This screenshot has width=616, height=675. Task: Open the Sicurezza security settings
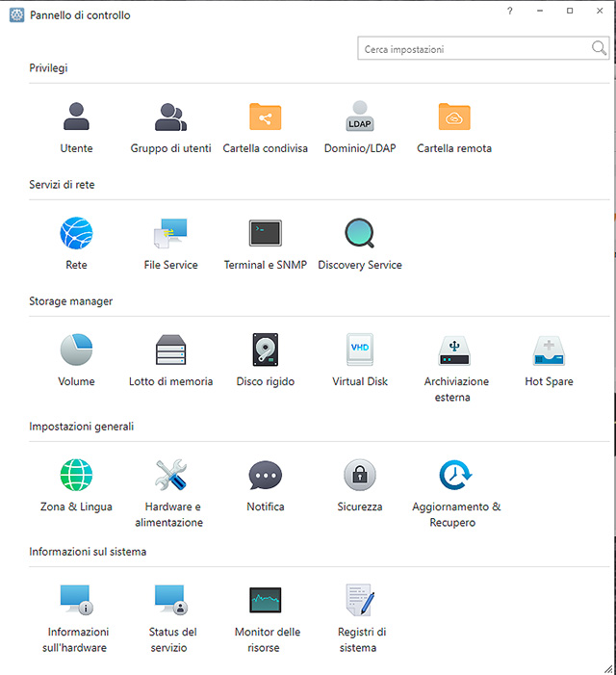coord(359,476)
